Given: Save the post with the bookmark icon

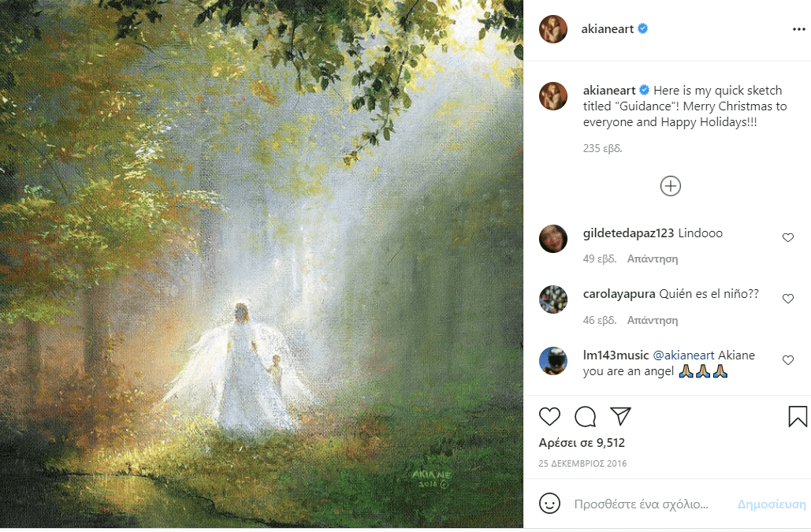Looking at the screenshot, I should tap(798, 415).
